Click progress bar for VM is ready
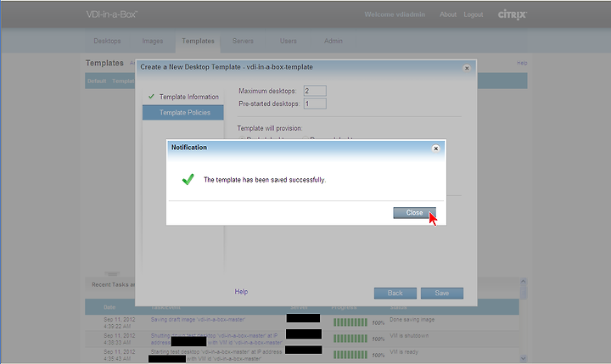 coord(350,355)
